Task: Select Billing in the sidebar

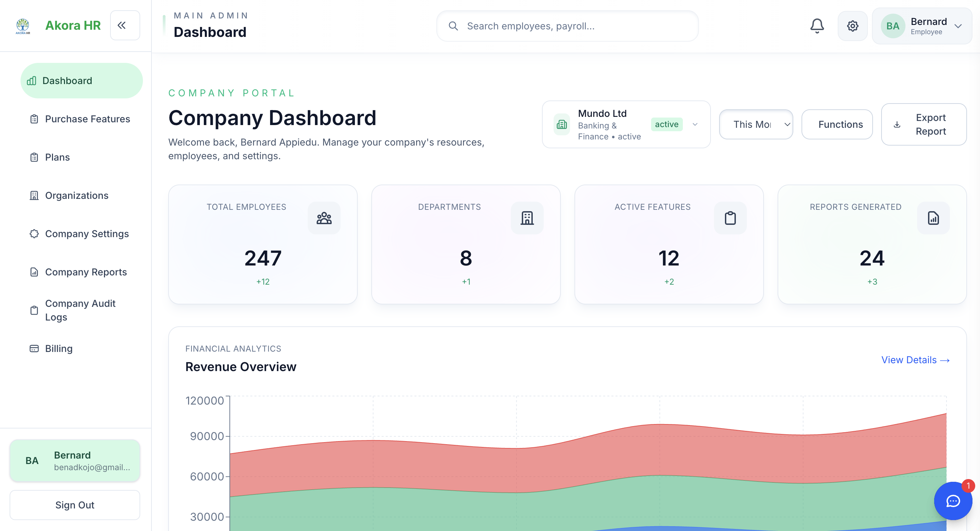Action: [x=58, y=349]
